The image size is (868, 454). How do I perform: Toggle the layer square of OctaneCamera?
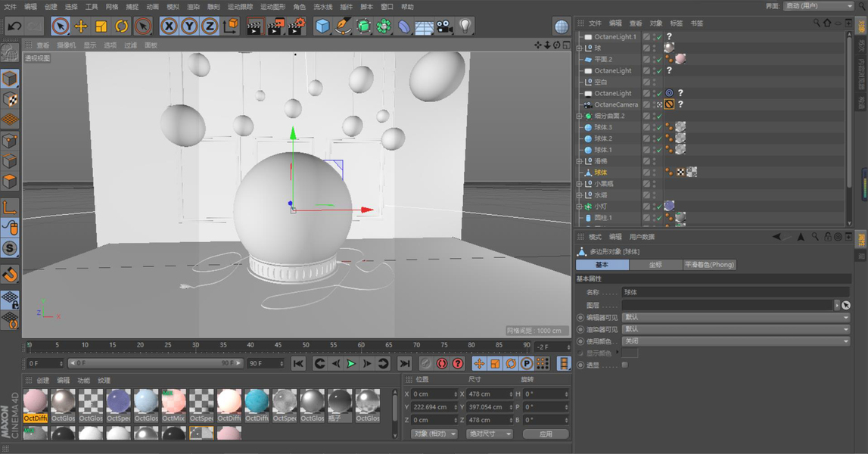(646, 104)
